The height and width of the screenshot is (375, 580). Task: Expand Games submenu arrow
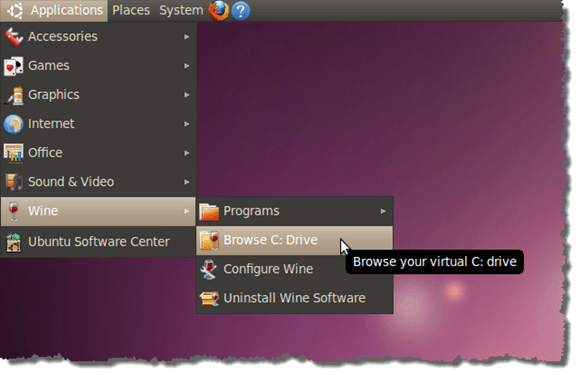coord(187,66)
